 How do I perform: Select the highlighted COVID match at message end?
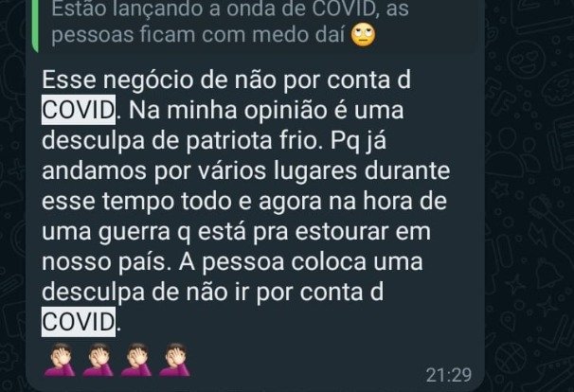tap(79, 322)
